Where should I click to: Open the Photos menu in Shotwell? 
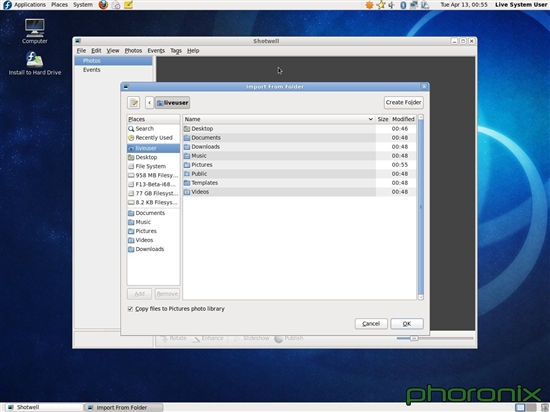[133, 51]
